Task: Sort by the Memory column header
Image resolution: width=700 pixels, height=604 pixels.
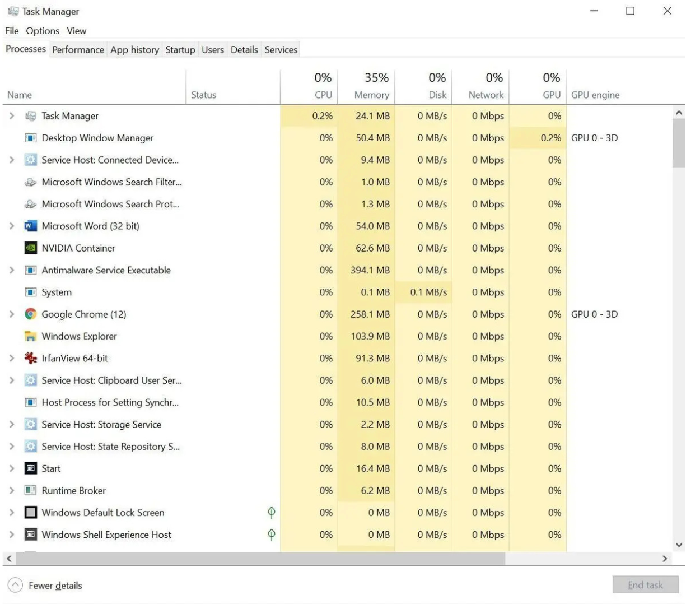Action: [366, 87]
